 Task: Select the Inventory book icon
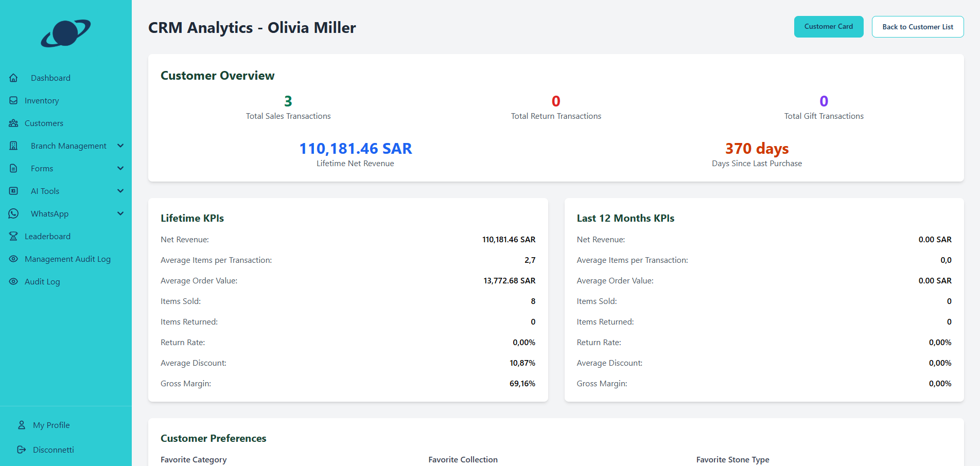tap(14, 100)
